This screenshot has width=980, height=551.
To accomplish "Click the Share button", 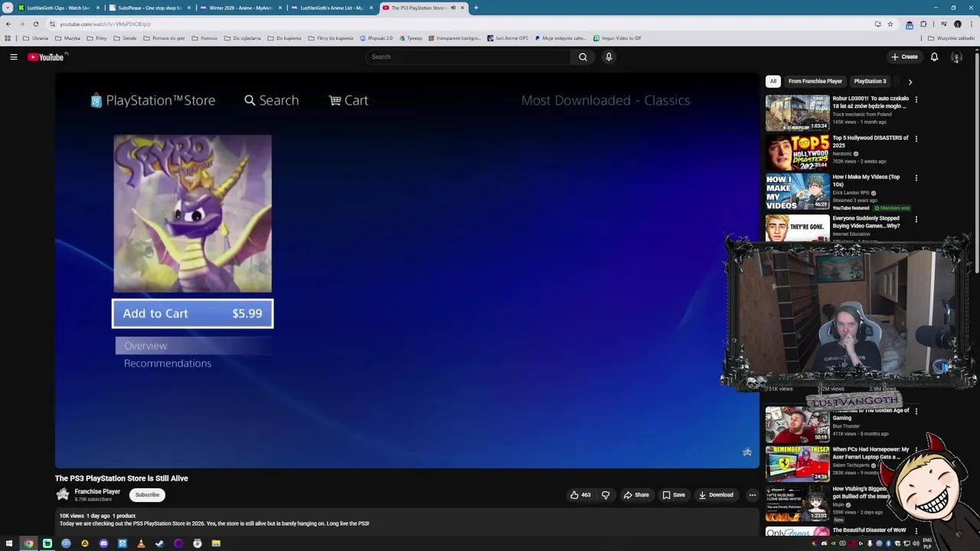I will click(636, 495).
